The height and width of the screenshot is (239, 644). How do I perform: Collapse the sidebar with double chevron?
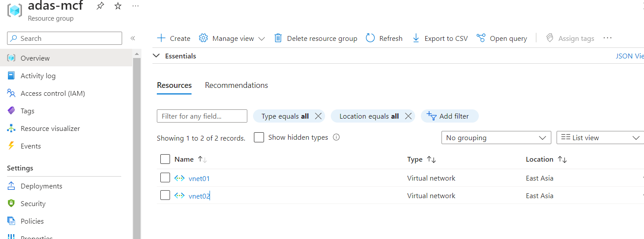[x=133, y=38]
